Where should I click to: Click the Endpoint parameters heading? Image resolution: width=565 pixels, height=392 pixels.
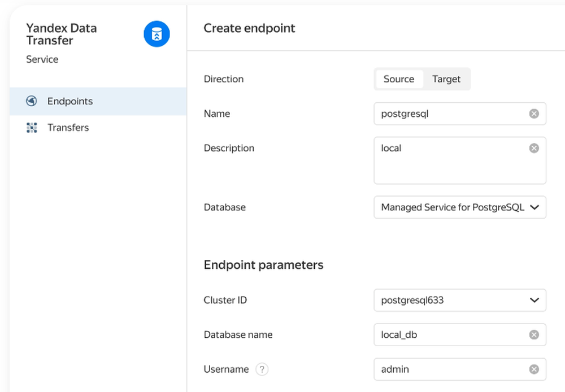(263, 265)
